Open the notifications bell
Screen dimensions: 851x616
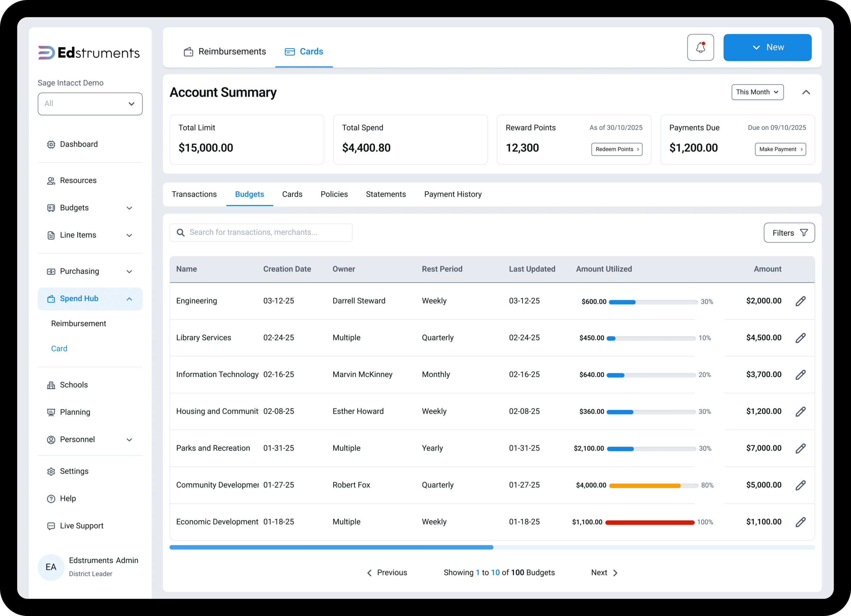[x=700, y=47]
